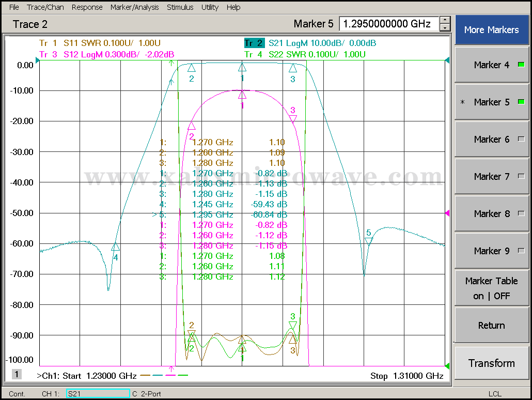Click the Stop 1.31000 GHz label
Image resolution: width=532 pixels, height=400 pixels.
pyautogui.click(x=407, y=376)
